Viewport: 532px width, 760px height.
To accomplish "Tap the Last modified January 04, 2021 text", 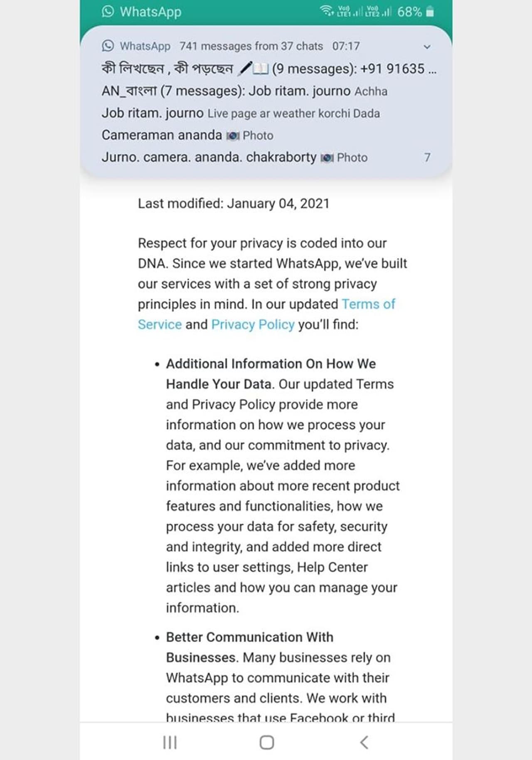I will [234, 204].
